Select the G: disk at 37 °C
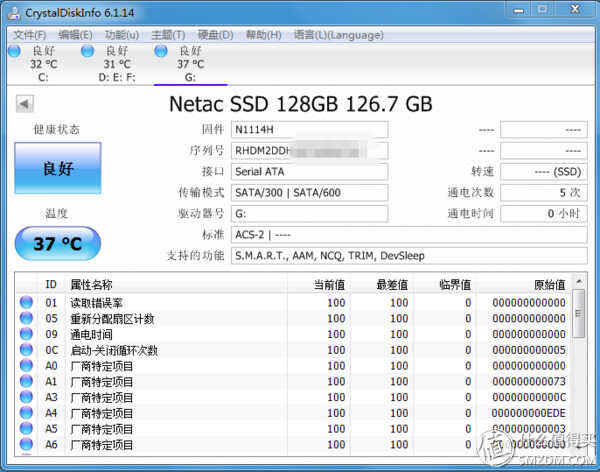 coord(190,64)
